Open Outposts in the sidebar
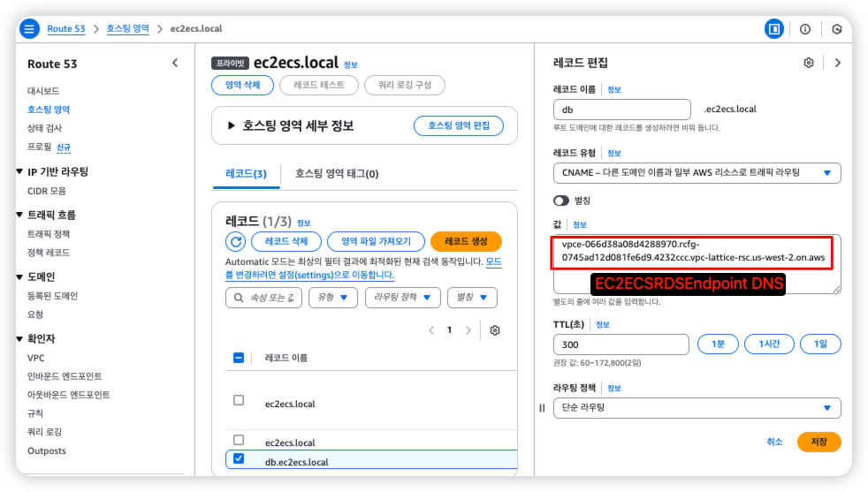This screenshot has height=492, width=868. (x=47, y=450)
